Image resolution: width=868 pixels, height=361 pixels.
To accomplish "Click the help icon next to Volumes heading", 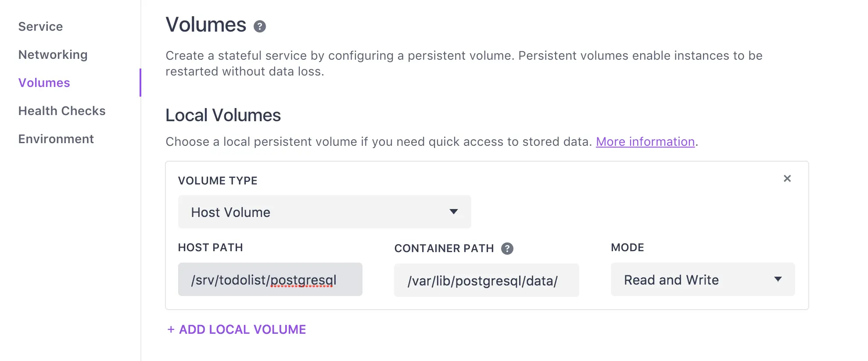I will 260,26.
